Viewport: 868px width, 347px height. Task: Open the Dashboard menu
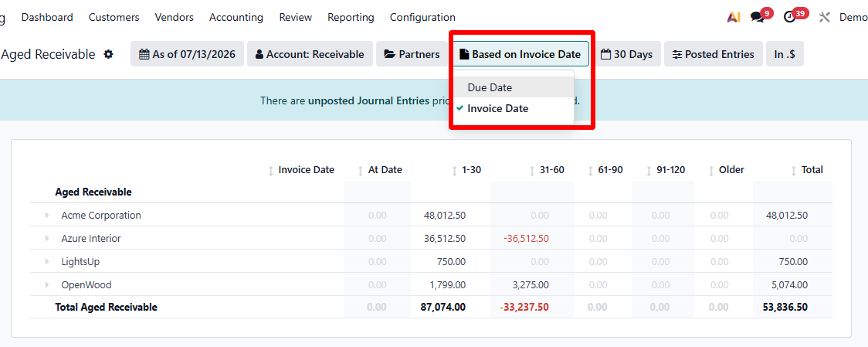point(47,17)
